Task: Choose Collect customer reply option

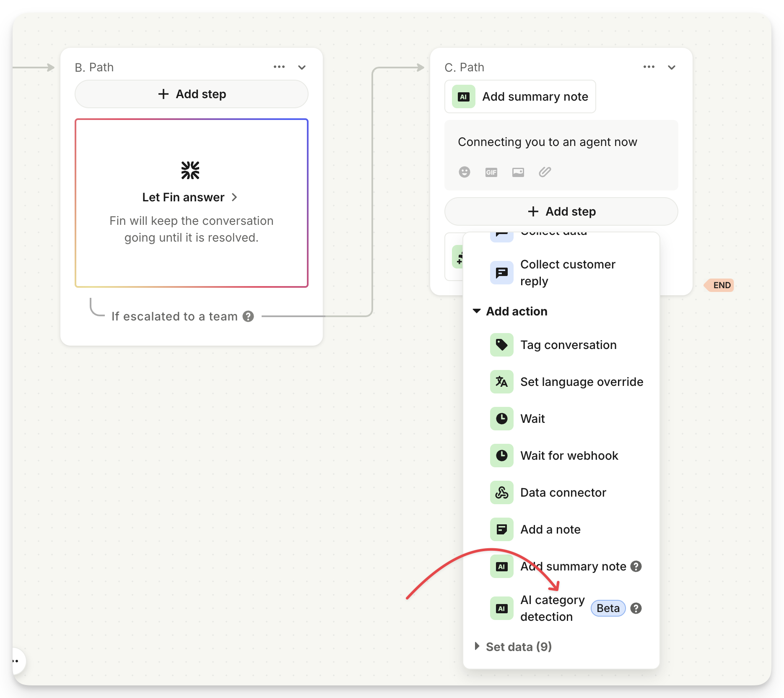Action: click(x=567, y=273)
